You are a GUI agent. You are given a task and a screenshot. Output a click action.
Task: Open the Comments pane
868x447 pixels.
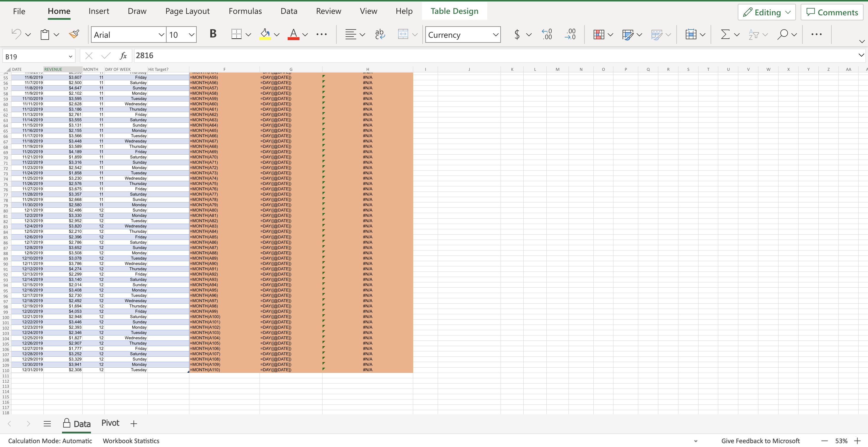click(x=832, y=12)
